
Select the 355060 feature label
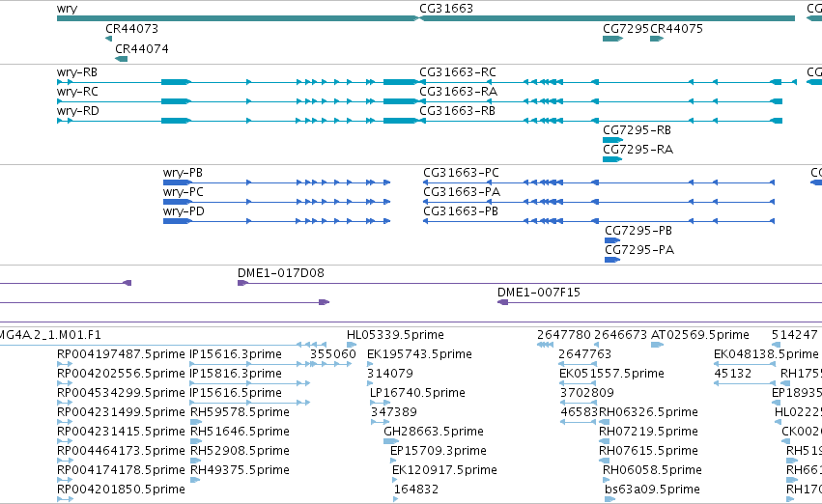point(333,354)
